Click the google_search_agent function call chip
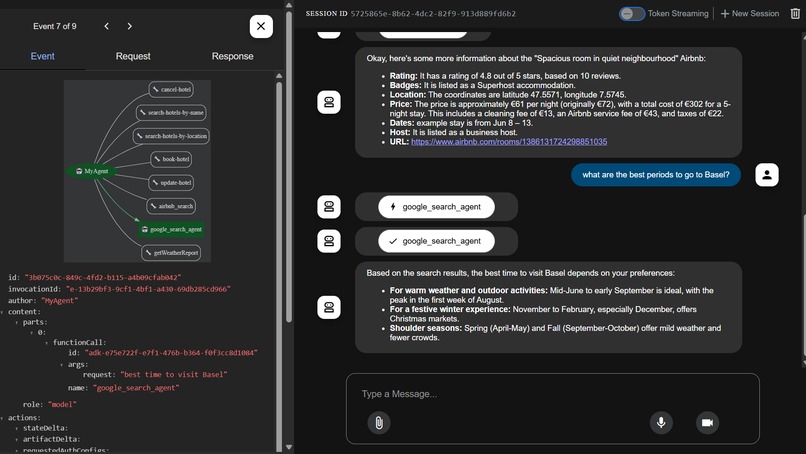The height and width of the screenshot is (454, 806). pyautogui.click(x=436, y=207)
